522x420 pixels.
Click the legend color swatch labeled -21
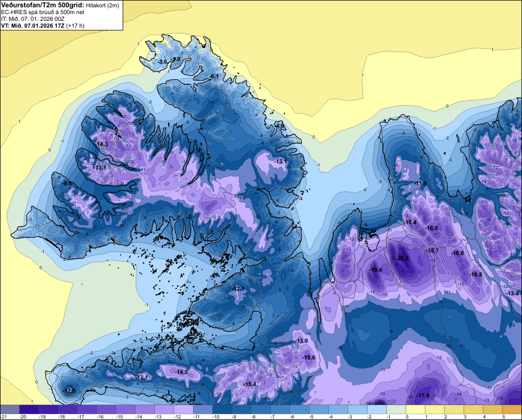9,410
